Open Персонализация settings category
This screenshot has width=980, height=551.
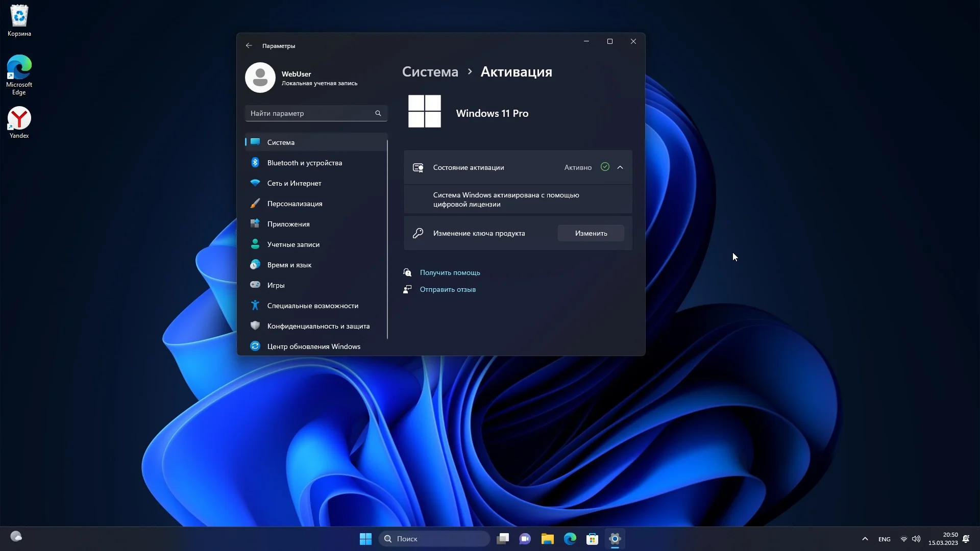(295, 204)
